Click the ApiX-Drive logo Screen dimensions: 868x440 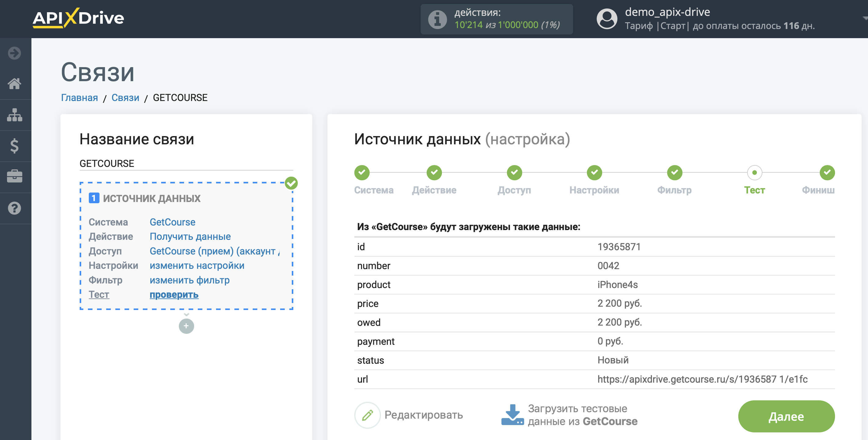[78, 18]
